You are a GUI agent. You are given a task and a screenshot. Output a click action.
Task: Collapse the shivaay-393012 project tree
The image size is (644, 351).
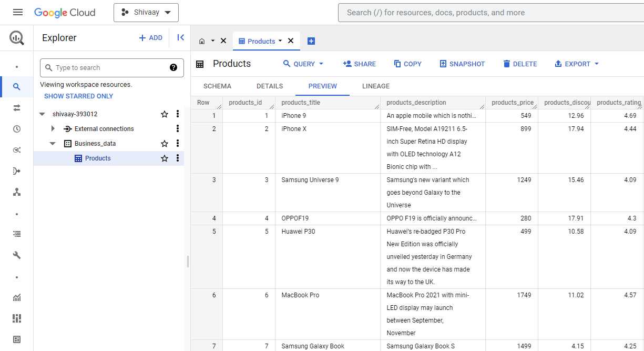(43, 114)
